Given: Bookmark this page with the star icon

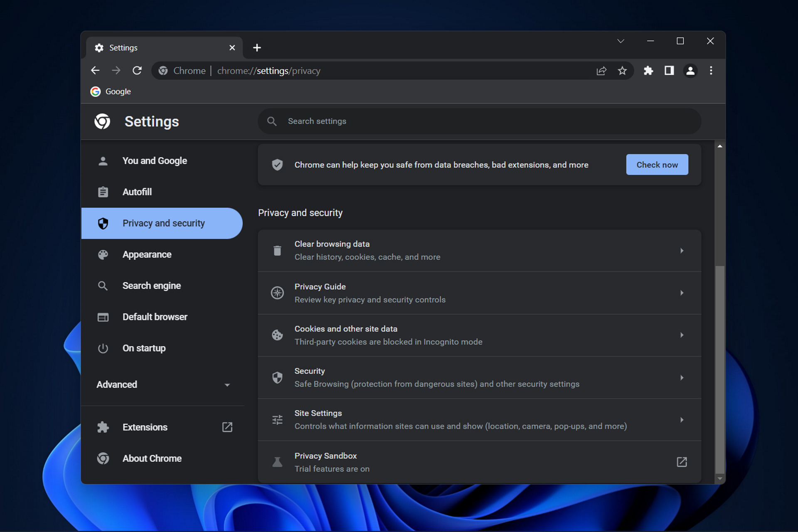Looking at the screenshot, I should click(622, 71).
